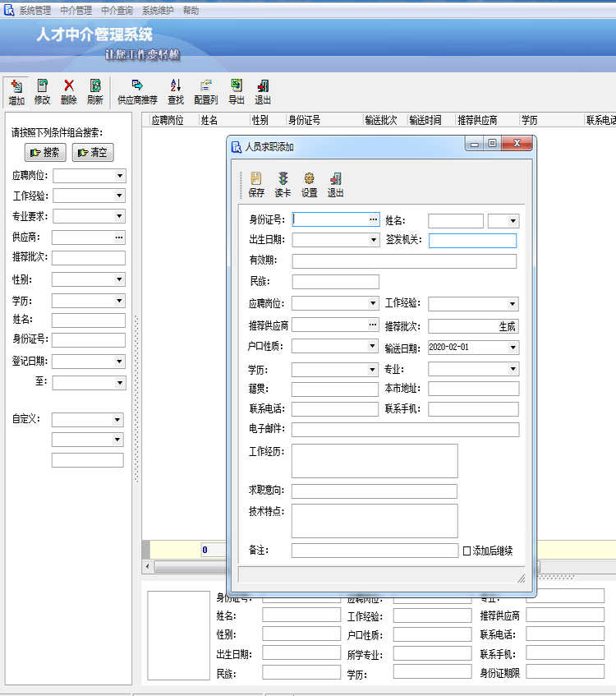
Task: Click the main toolbar 退出 exit icon
Action: [x=263, y=92]
